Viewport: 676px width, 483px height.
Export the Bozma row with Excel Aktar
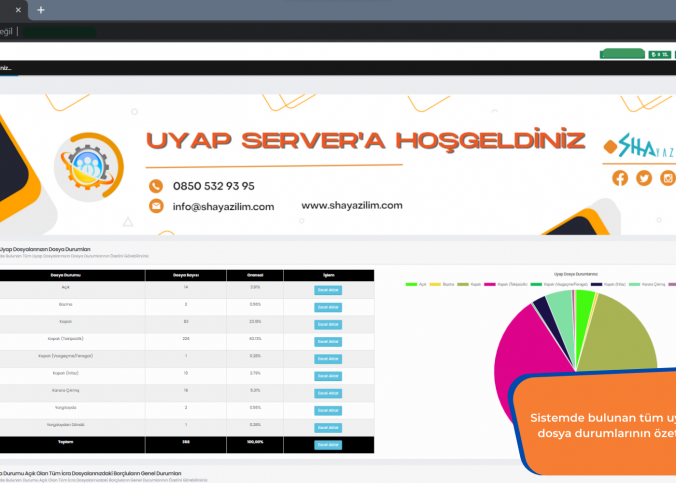click(328, 307)
